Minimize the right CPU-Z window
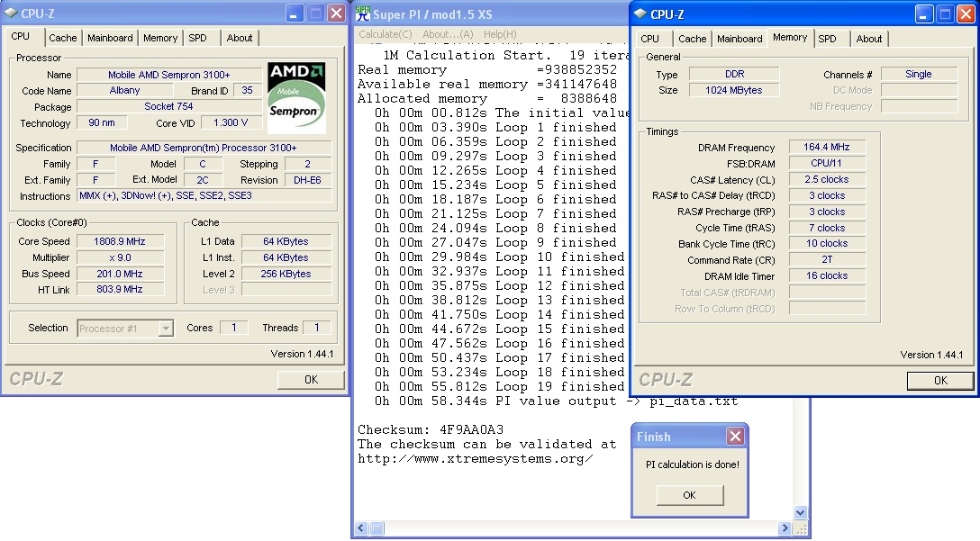Image resolution: width=980 pixels, height=541 pixels. (924, 14)
